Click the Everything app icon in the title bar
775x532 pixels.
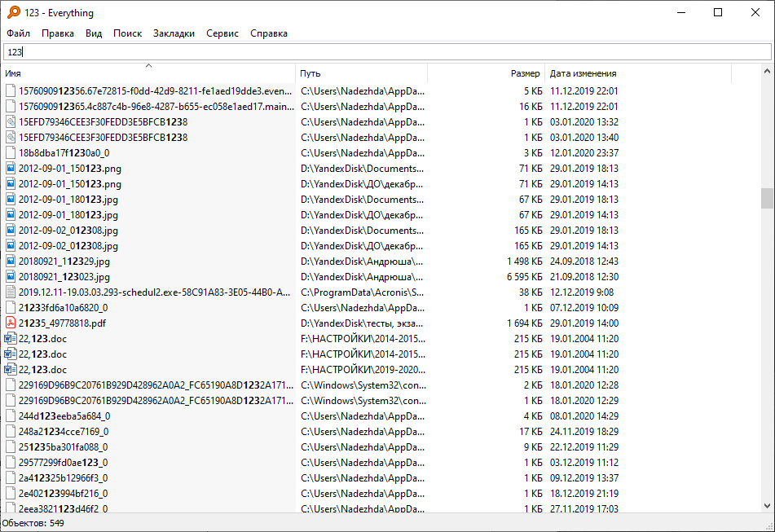point(14,12)
